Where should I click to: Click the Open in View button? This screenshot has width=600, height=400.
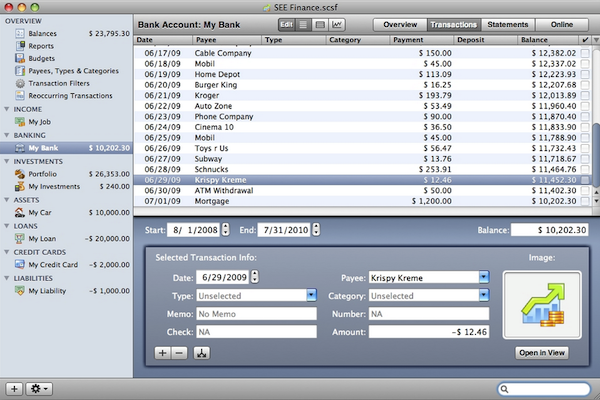[x=542, y=352]
